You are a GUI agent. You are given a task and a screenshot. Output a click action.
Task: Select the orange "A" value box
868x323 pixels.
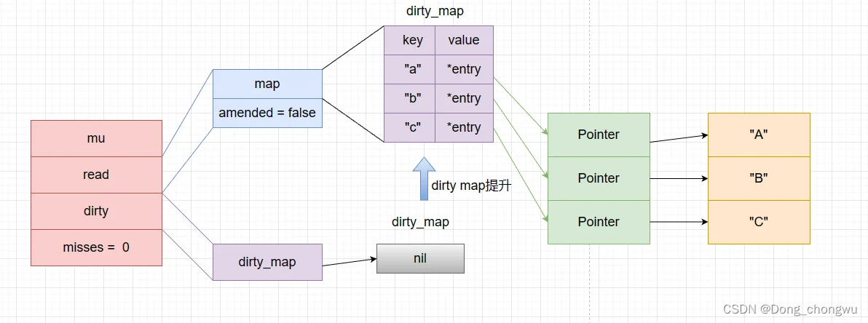pyautogui.click(x=759, y=135)
